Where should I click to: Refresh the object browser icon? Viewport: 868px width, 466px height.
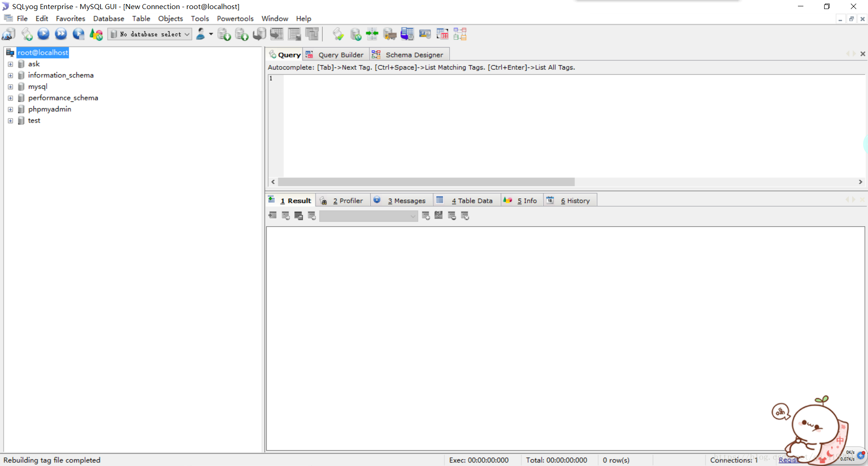pyautogui.click(x=96, y=34)
